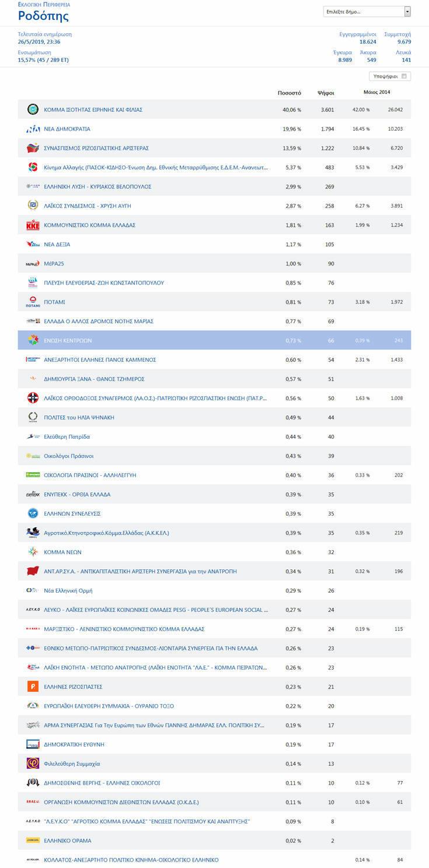Click the dropdown arrow of municipality selector
Screen dimensions: 429x868
[x=407, y=12]
